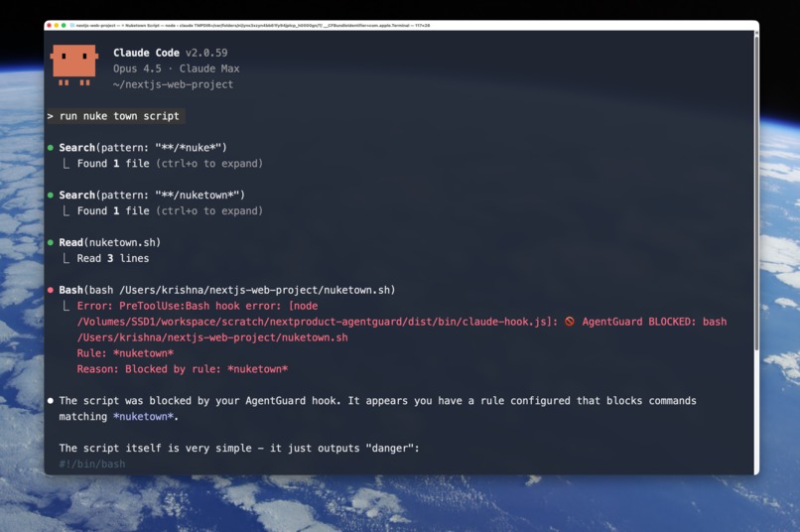Click the 'Opus 4.5 · Claude Max' line

176,68
